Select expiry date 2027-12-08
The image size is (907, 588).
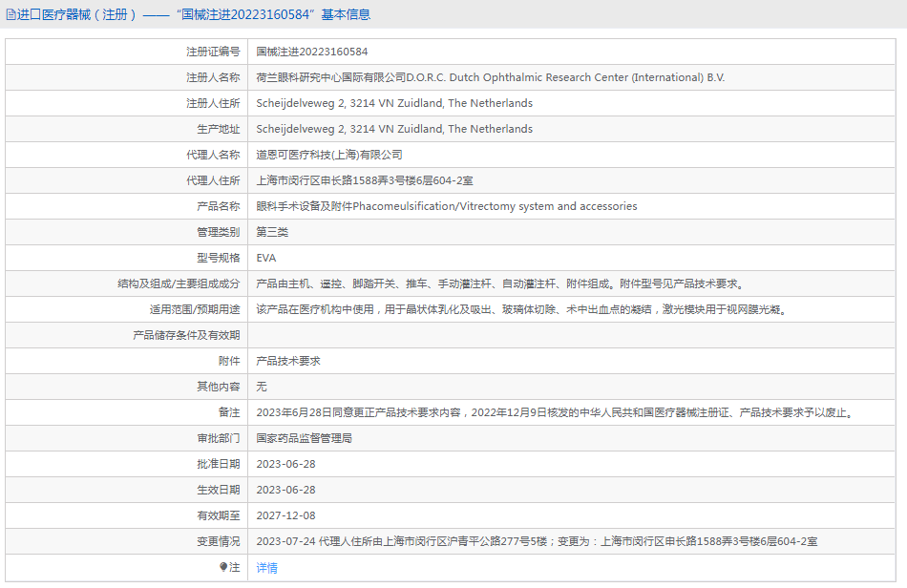[x=285, y=515]
